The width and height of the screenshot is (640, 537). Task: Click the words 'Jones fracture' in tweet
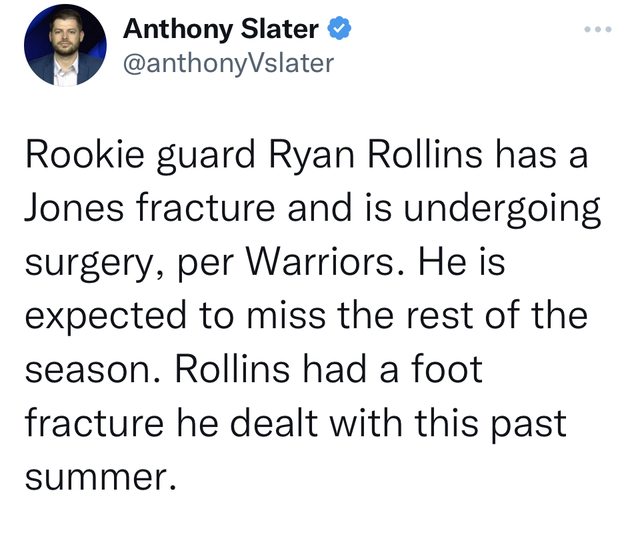tap(150, 209)
